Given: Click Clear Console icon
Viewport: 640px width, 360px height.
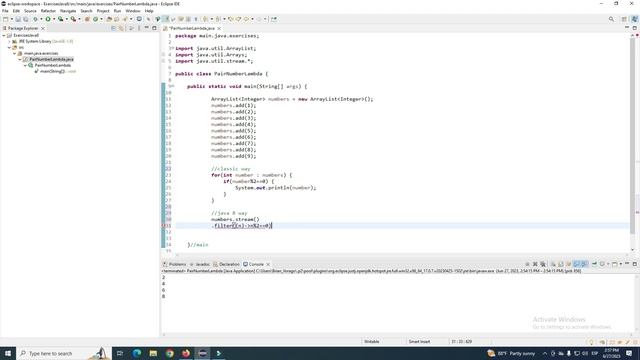Looking at the screenshot, I should (553, 264).
